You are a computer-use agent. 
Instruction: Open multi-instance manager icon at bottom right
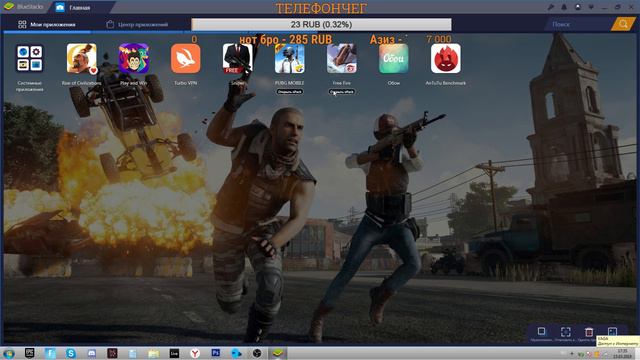[541, 331]
